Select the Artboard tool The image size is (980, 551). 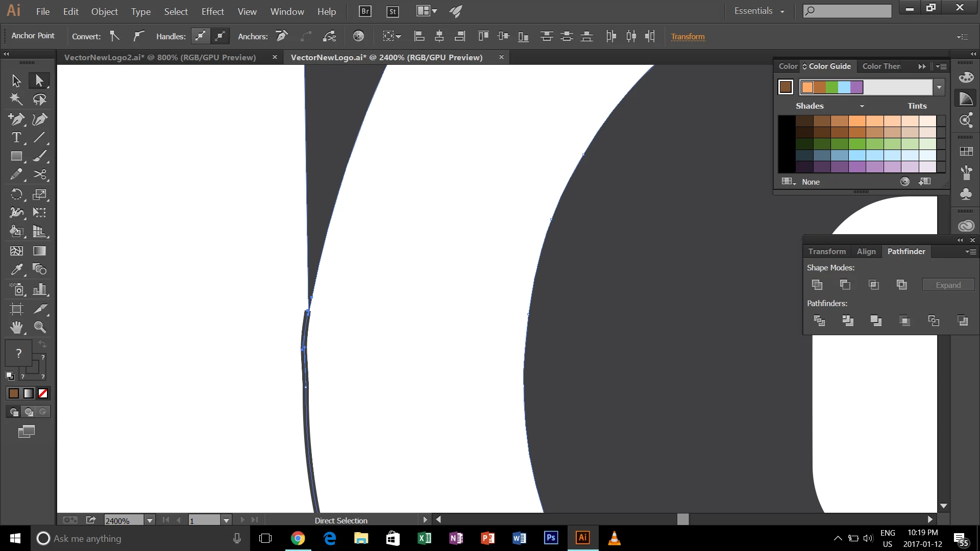coord(16,309)
